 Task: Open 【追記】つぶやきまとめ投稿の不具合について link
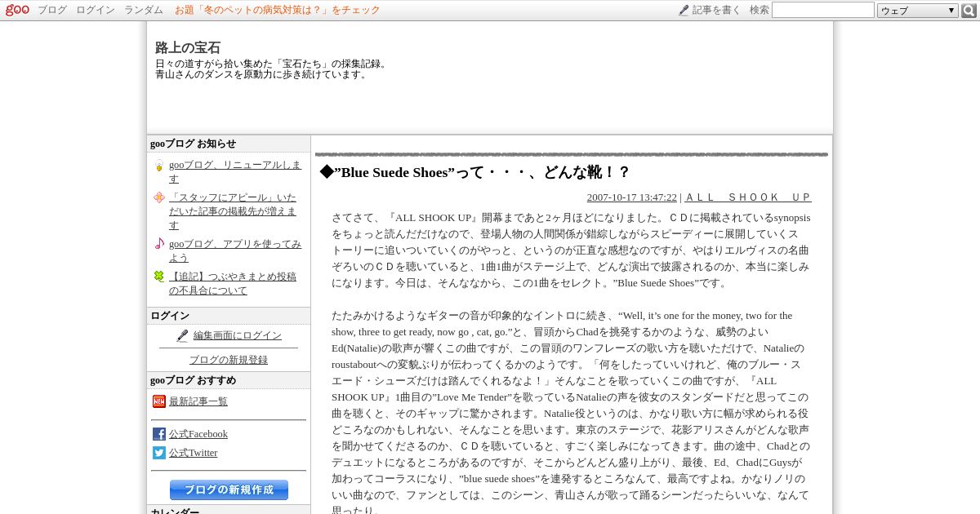coord(233,283)
